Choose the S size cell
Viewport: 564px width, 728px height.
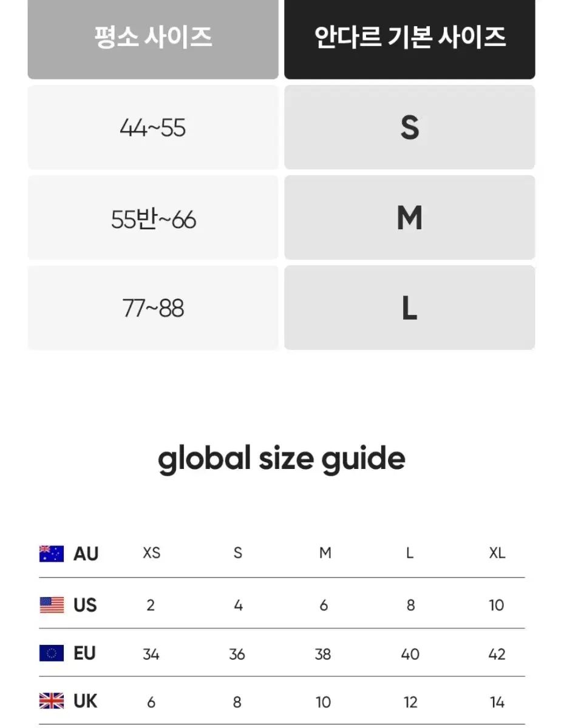410,127
